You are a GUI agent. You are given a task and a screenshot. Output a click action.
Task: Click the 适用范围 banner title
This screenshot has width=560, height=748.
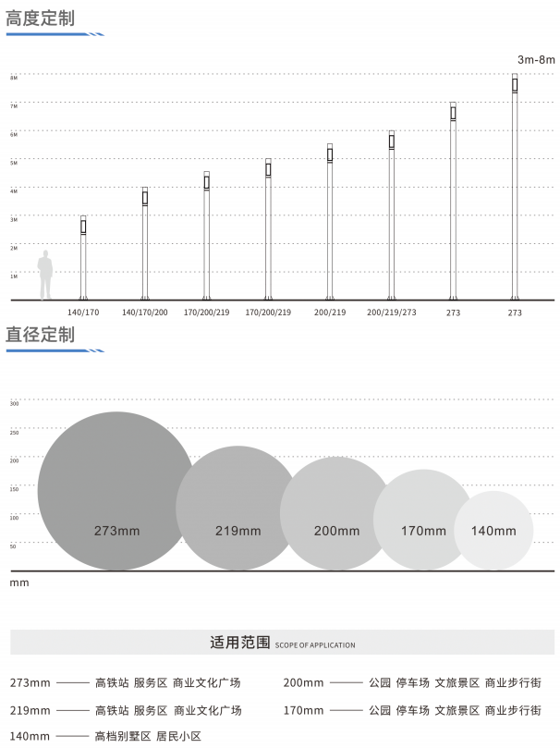click(240, 642)
